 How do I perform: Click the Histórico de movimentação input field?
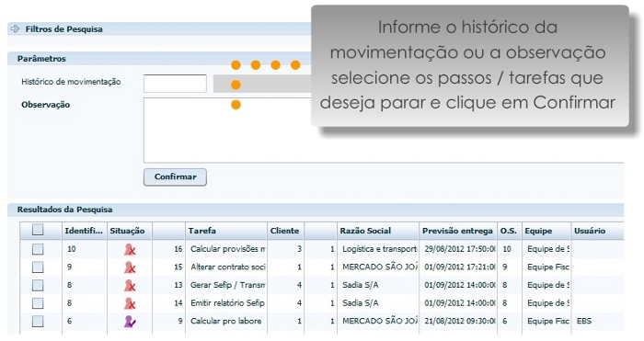175,84
